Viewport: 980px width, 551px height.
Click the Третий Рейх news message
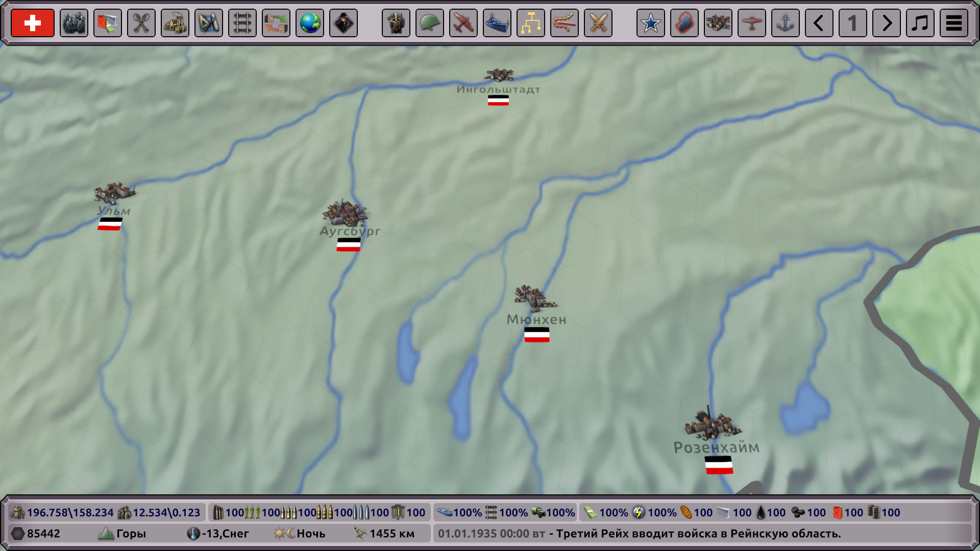pos(698,534)
